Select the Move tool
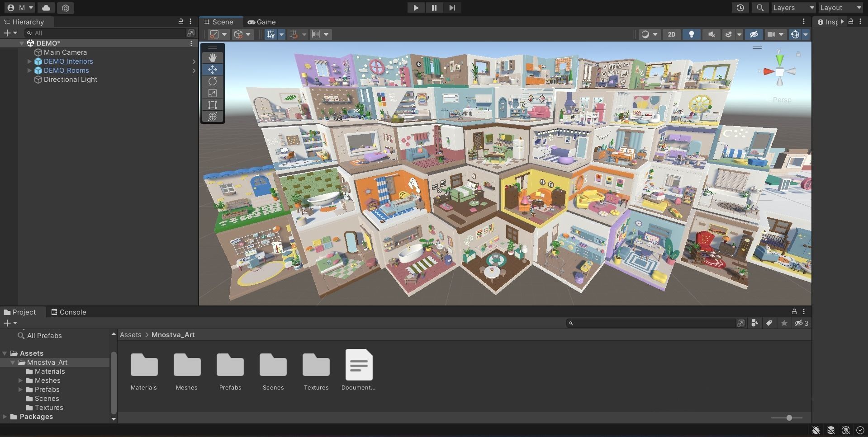Screen dimensions: 868x437 pyautogui.click(x=213, y=70)
